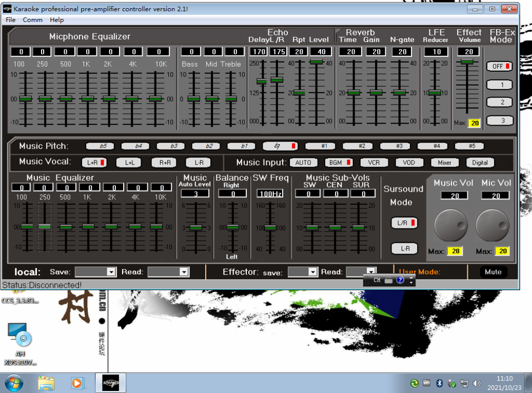Screen dimensions: 532x393
Task: Open Windows Media Player from the taskbar
Action: pos(77,383)
